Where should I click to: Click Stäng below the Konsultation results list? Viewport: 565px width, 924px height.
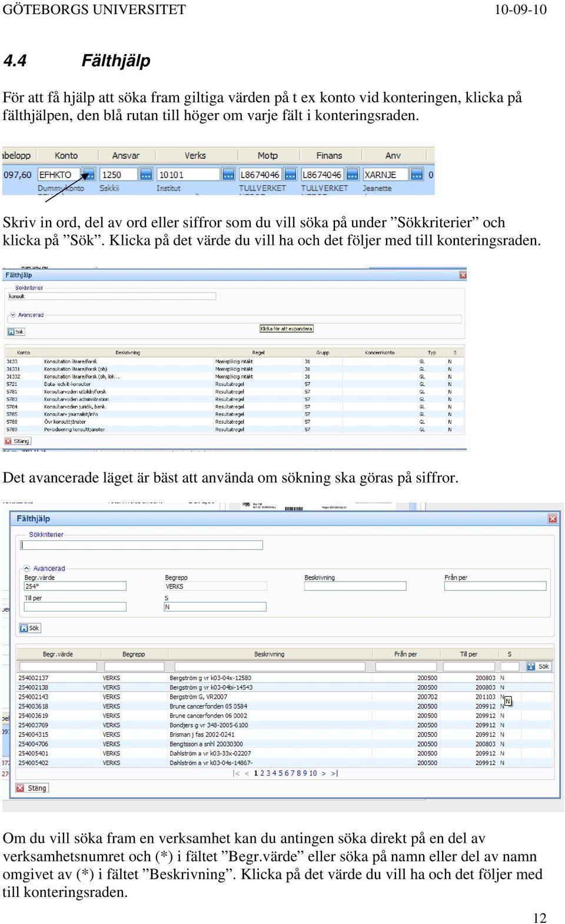[18, 441]
